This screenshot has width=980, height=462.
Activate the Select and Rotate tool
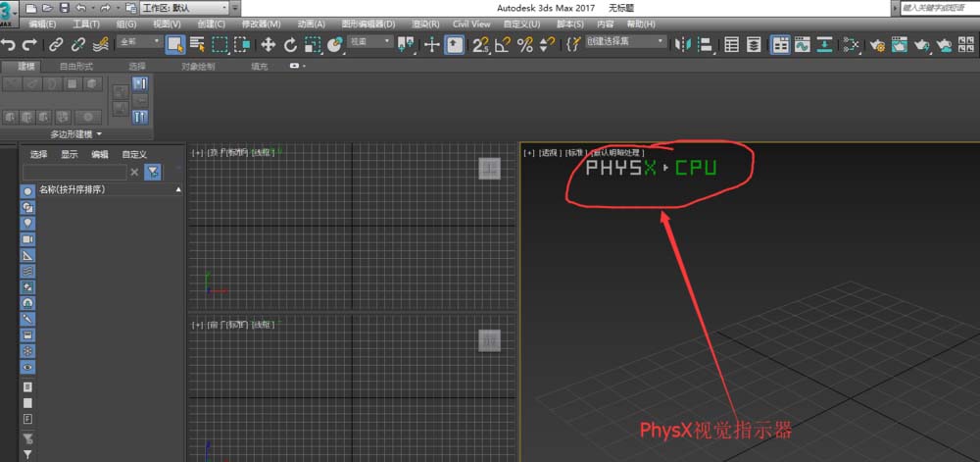(291, 44)
